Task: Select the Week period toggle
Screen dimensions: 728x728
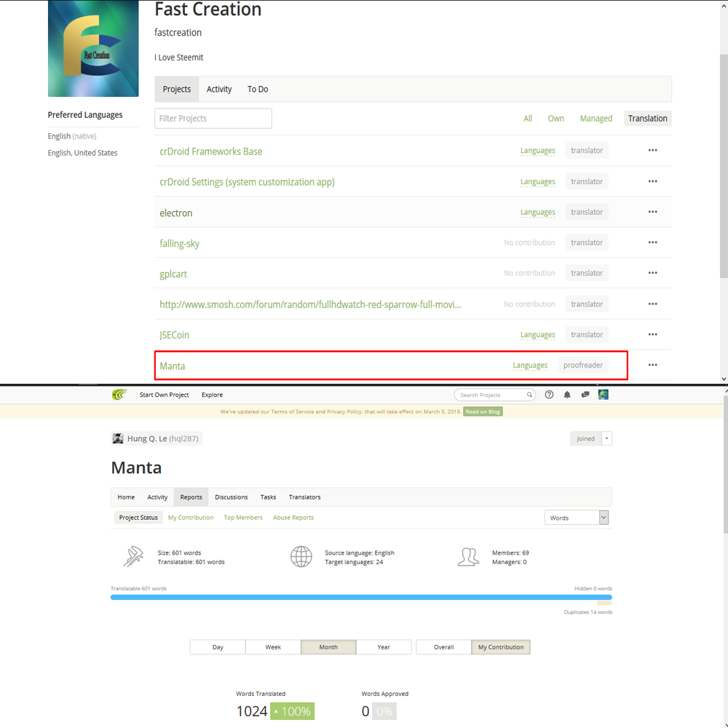Action: click(x=273, y=647)
